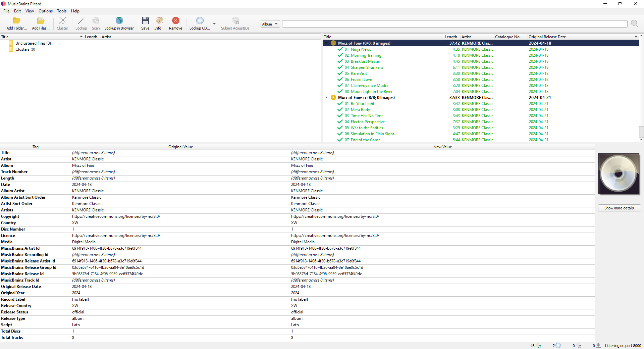
Task: Click the Show more details button
Action: (x=619, y=208)
